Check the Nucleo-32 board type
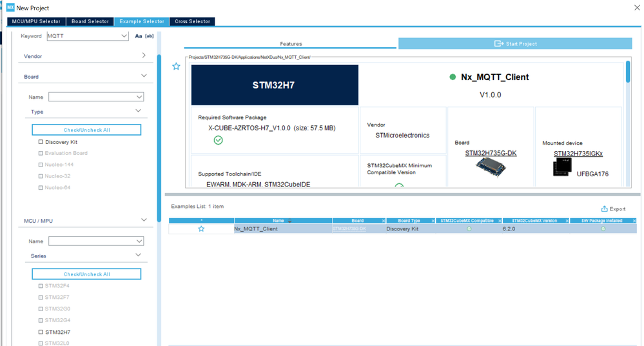Screen dimensions: 644x346 click(x=41, y=176)
